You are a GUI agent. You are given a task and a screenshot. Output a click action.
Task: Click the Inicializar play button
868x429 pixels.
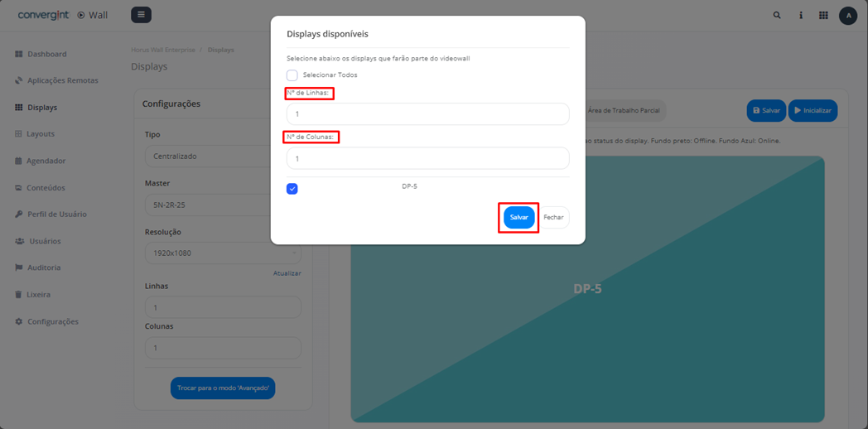pyautogui.click(x=813, y=110)
